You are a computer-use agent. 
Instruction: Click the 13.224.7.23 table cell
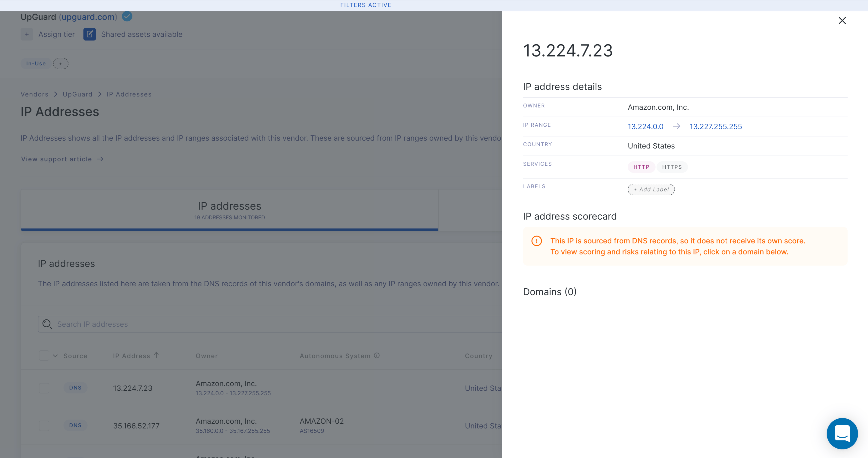pyautogui.click(x=132, y=388)
